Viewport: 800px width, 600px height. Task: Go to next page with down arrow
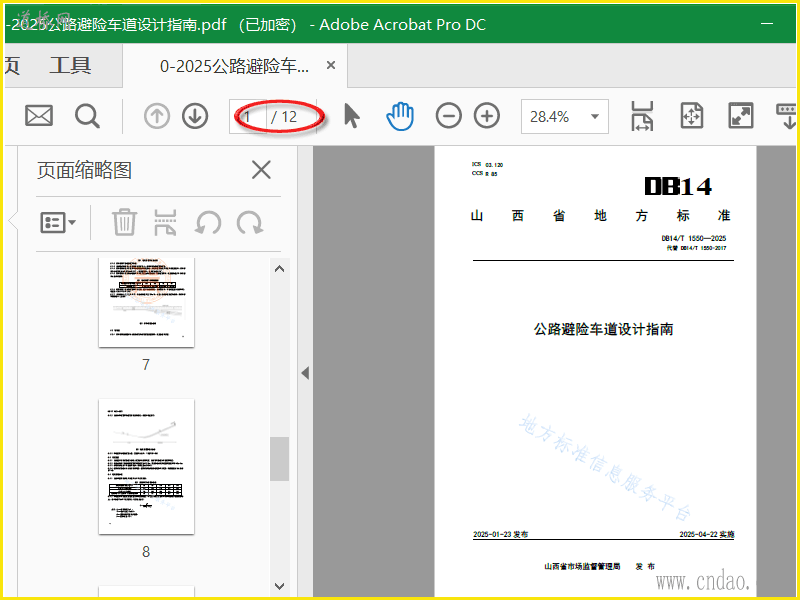point(195,116)
